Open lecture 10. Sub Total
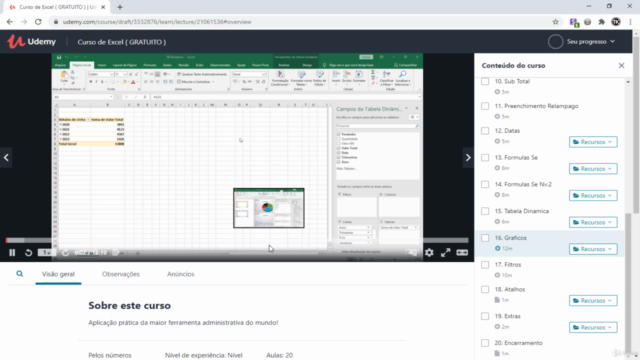The width and height of the screenshot is (640, 360). point(512,81)
